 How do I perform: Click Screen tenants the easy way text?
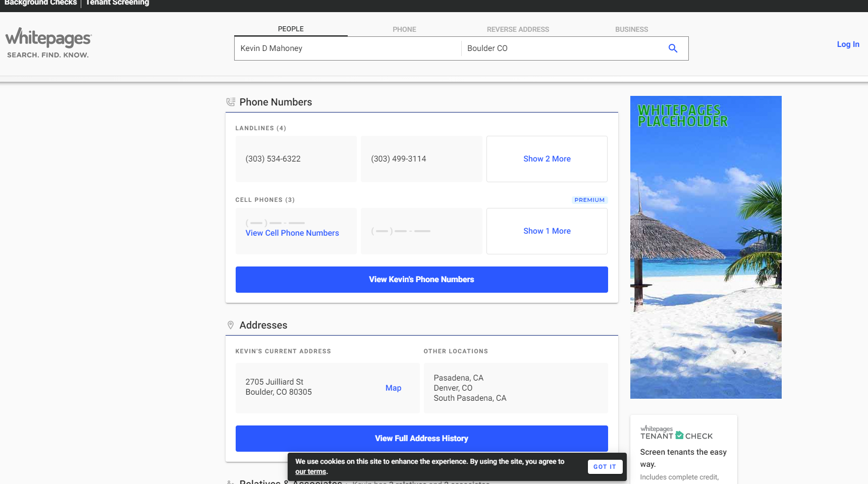point(683,458)
